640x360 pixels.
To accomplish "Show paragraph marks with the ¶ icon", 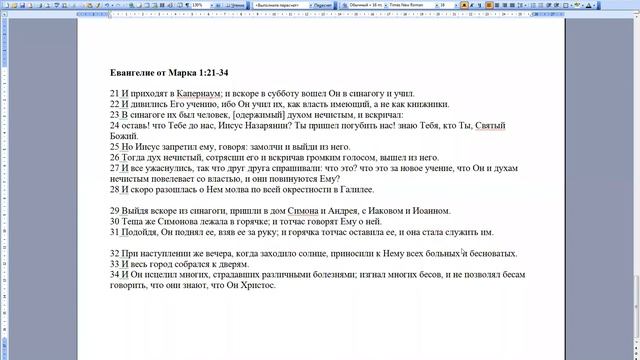I will [187, 5].
